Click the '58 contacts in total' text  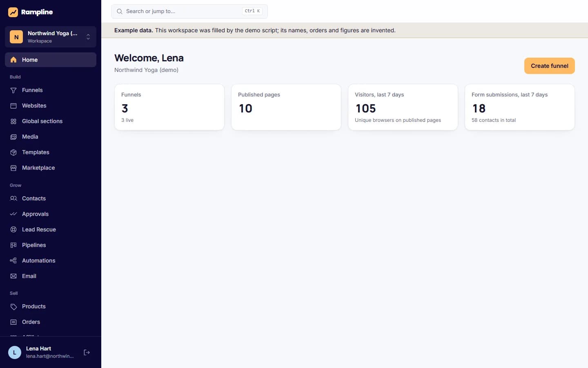pos(494,120)
